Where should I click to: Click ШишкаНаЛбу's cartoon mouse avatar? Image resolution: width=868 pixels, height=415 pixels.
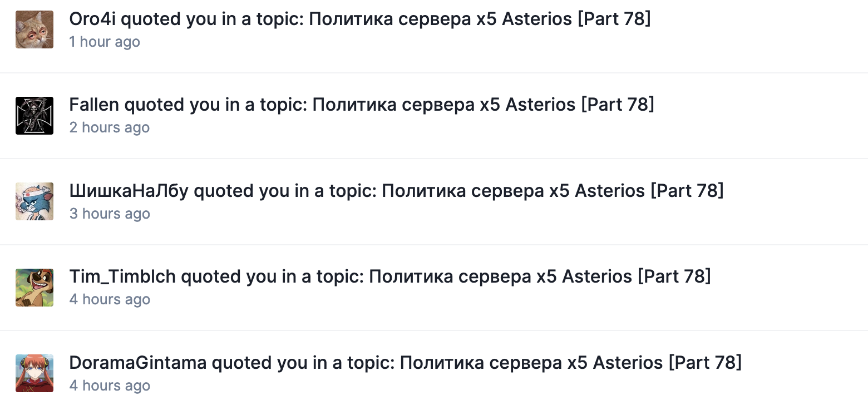pyautogui.click(x=34, y=201)
